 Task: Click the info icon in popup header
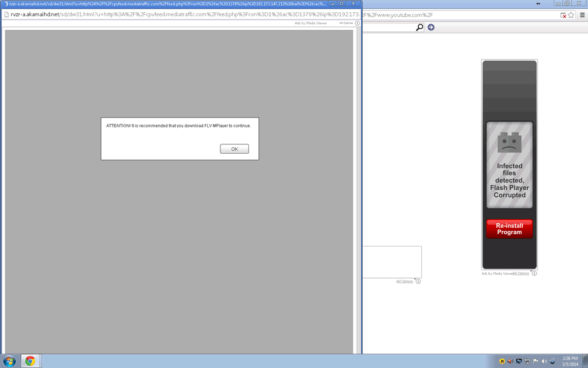[x=358, y=23]
